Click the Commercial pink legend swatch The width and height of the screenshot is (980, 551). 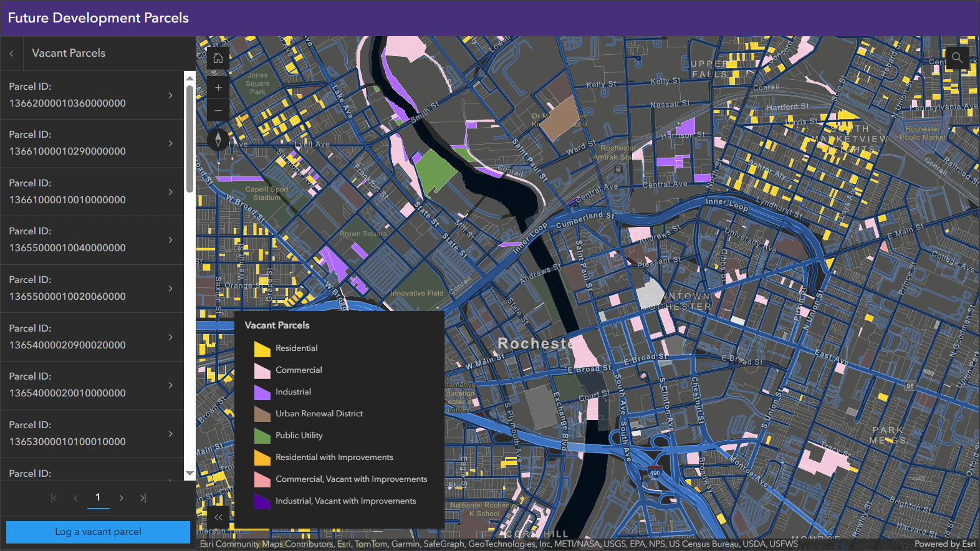262,370
